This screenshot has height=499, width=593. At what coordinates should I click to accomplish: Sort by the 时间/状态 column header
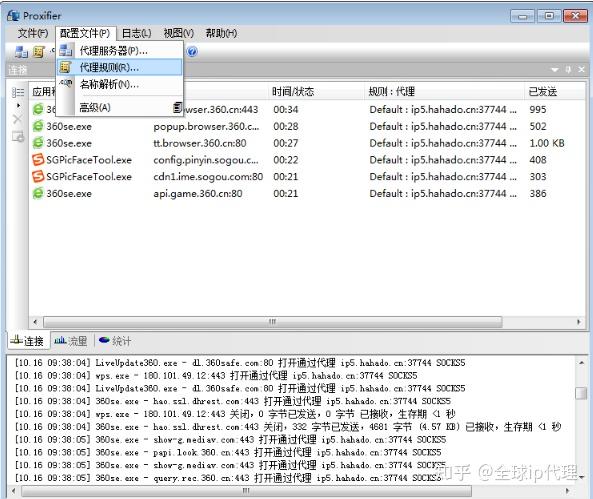tap(316, 92)
